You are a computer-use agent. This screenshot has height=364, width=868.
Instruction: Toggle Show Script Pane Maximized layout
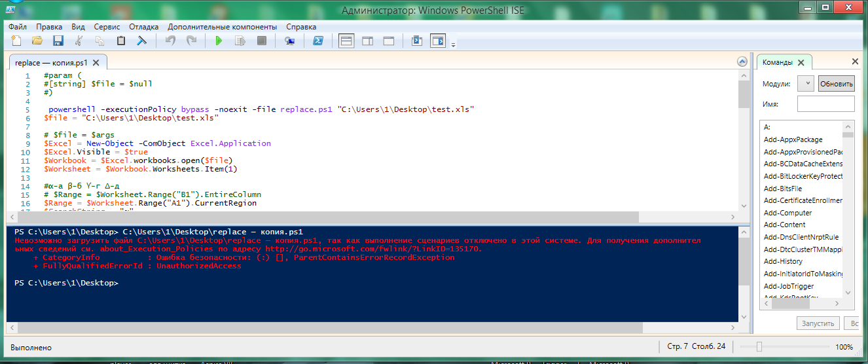388,41
